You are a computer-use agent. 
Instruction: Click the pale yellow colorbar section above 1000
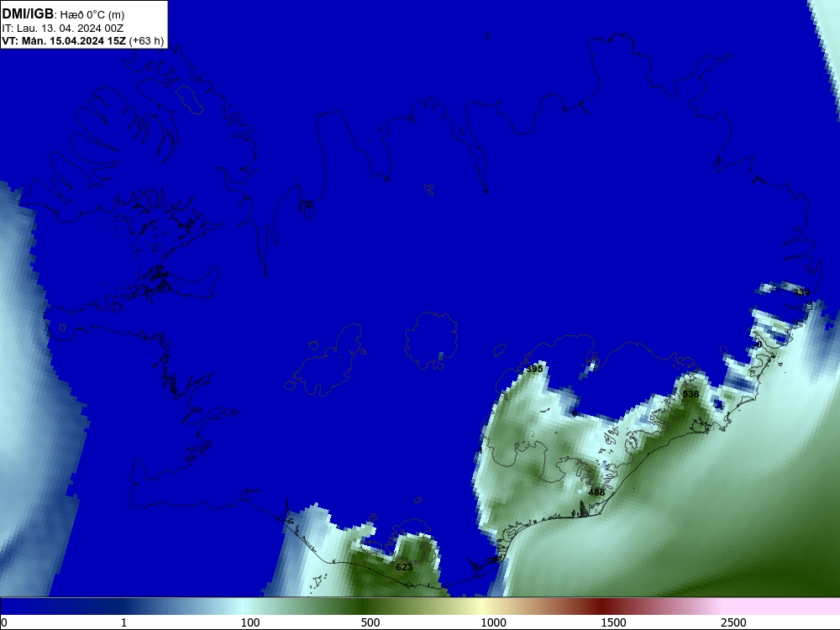coord(482,606)
